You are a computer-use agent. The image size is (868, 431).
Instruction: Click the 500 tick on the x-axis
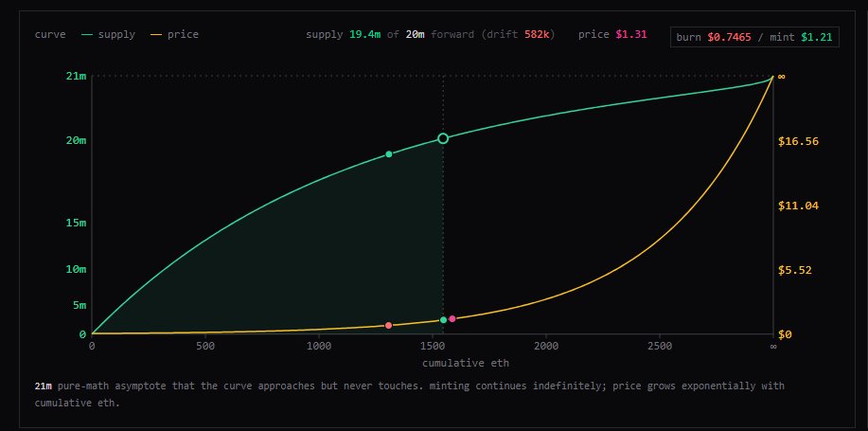coord(204,347)
